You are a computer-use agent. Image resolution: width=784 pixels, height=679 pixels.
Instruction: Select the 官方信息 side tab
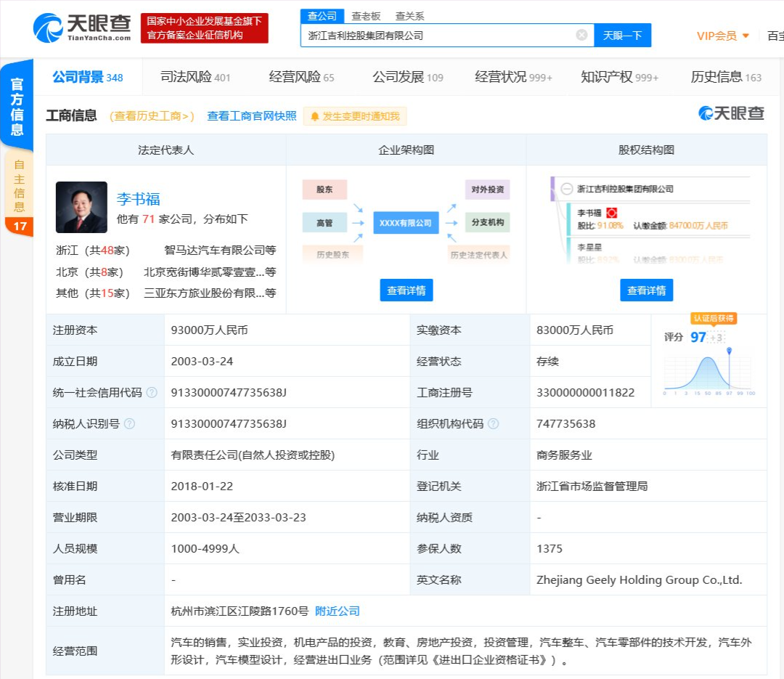[x=17, y=106]
